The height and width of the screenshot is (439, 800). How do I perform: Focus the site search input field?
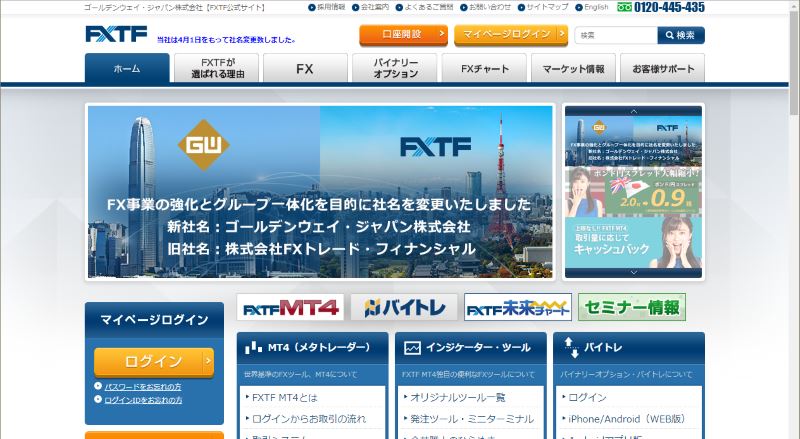click(616, 35)
